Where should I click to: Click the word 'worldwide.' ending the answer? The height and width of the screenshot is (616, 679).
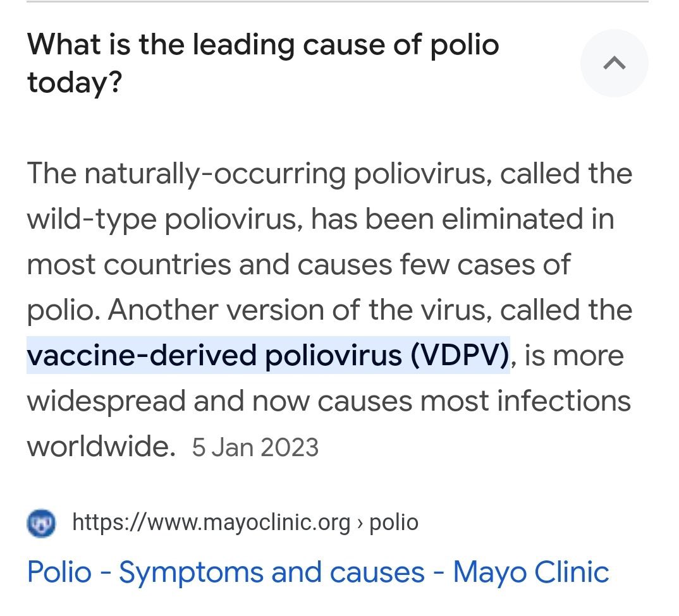tap(101, 447)
